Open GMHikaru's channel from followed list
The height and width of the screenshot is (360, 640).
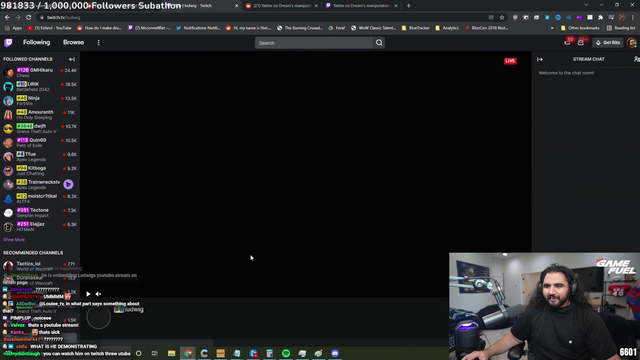40,73
